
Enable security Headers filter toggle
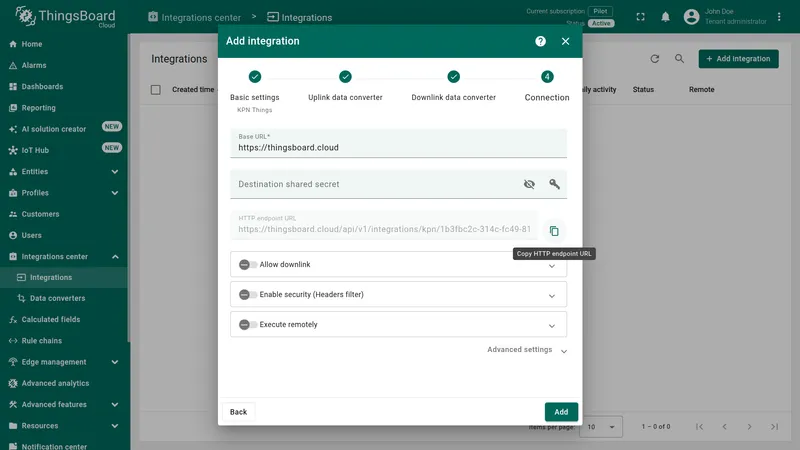(248, 295)
